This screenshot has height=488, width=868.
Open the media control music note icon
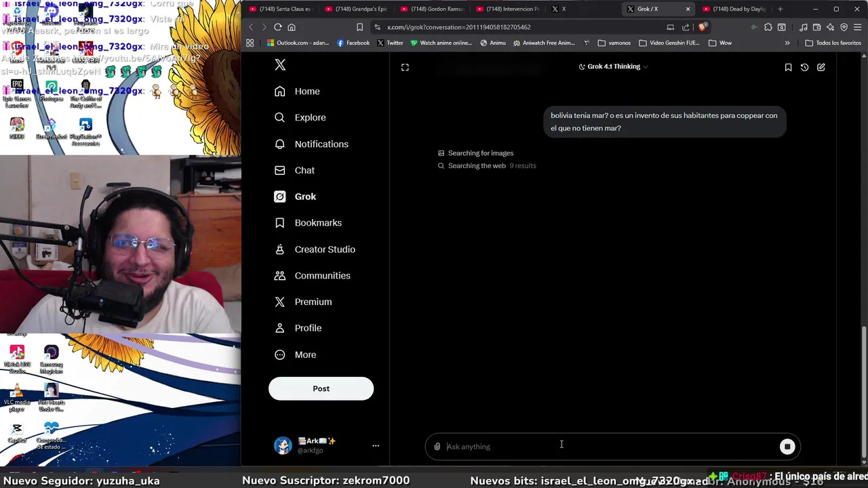[804, 27]
